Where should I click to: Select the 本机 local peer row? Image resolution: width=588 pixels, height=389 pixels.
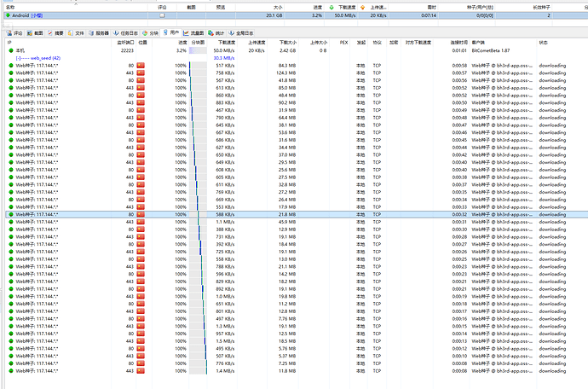tap(20, 51)
